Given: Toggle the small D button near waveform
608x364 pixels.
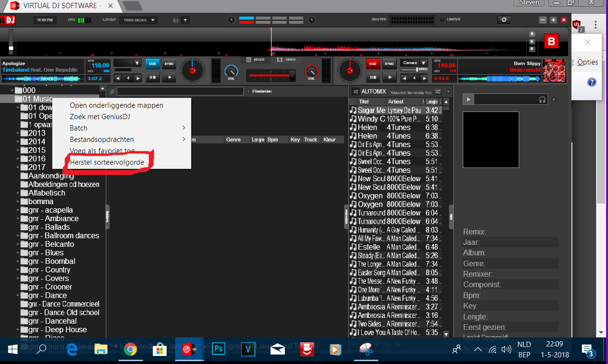Looking at the screenshot, I should [532, 41].
